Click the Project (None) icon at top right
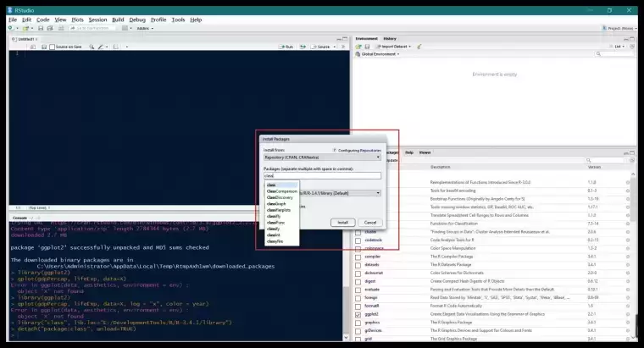Viewport: 644px width, 348px height. 604,28
